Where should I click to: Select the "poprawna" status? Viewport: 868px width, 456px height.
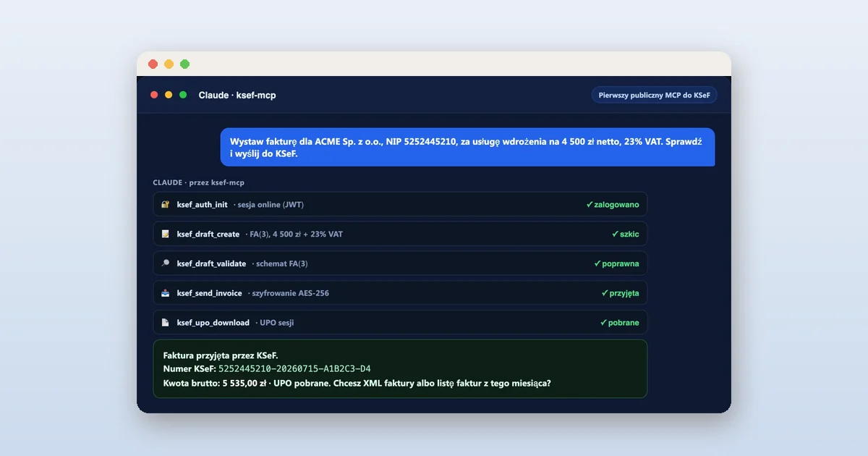616,263
